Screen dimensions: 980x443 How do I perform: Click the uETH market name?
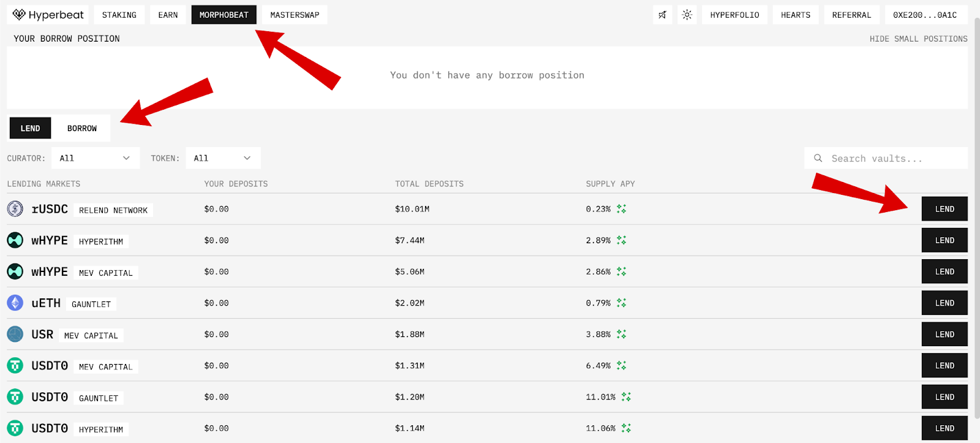[x=46, y=303]
